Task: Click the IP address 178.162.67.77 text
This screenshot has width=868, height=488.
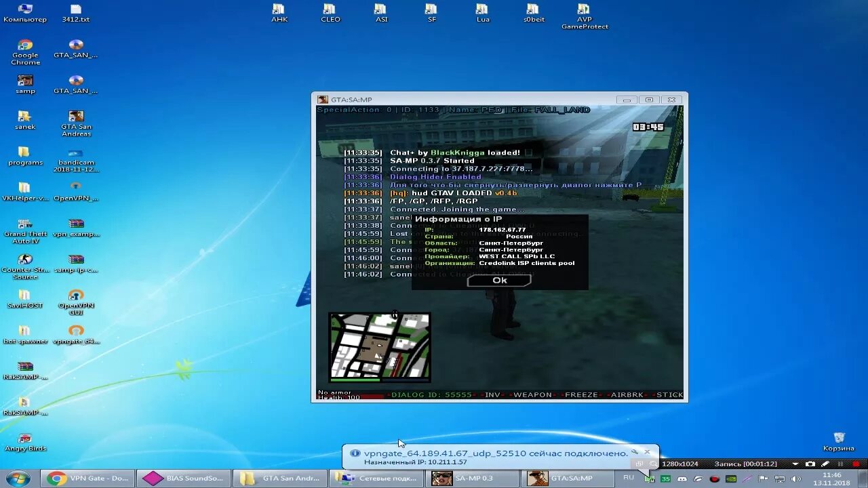Action: (x=502, y=230)
